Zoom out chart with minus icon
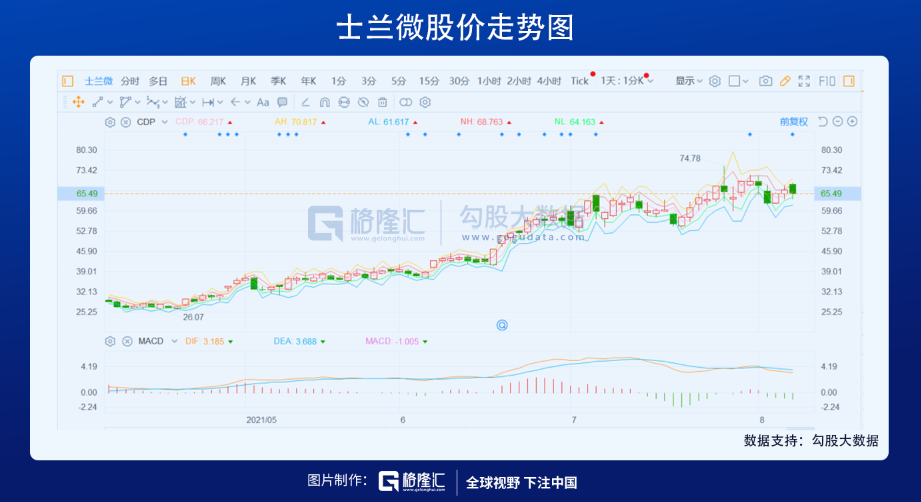 click(x=838, y=122)
